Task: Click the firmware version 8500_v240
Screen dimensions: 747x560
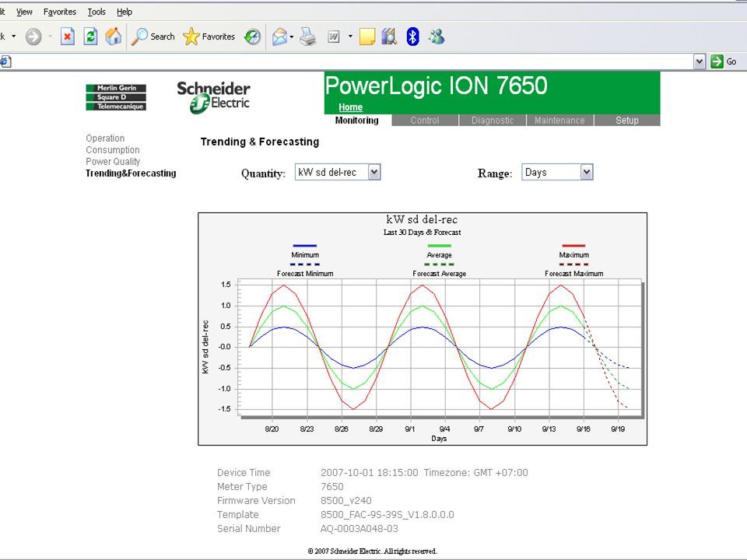Action: tap(345, 501)
